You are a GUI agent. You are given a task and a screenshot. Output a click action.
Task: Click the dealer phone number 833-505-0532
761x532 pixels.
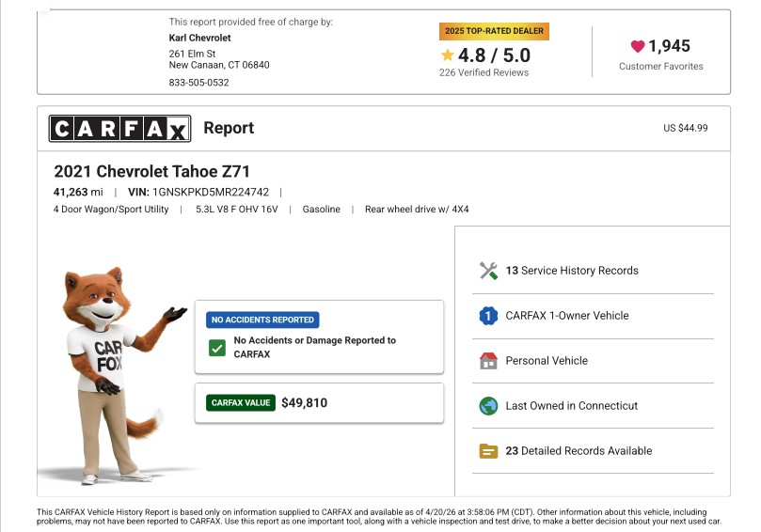(198, 83)
